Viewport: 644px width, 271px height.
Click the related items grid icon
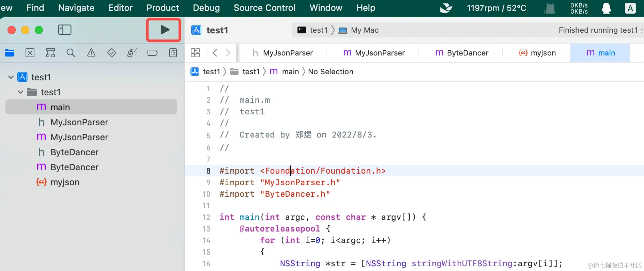pos(195,53)
